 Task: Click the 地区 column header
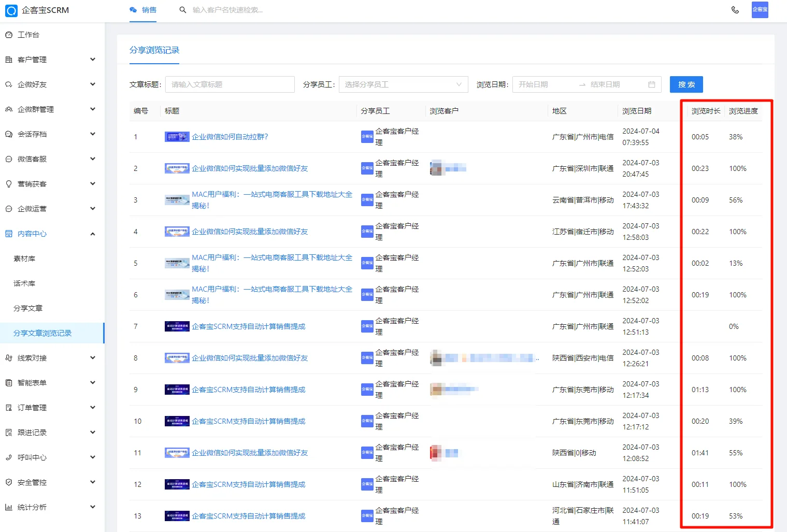tap(560, 111)
